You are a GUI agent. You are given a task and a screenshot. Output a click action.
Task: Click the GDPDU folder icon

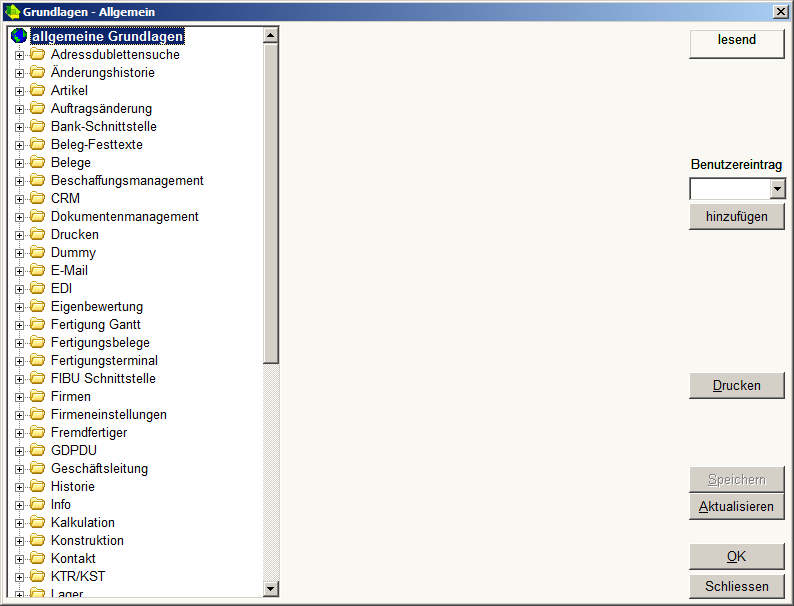[x=37, y=450]
